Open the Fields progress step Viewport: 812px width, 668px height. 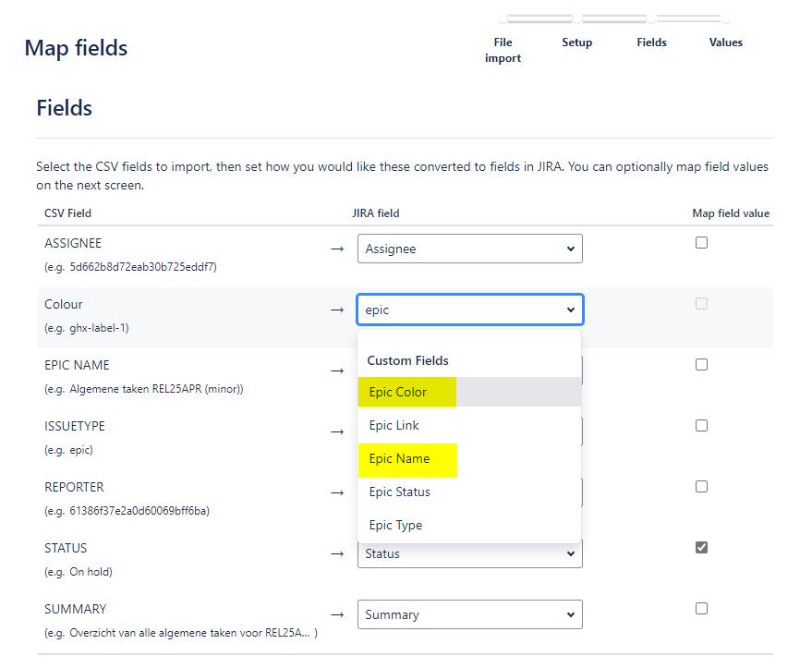(651, 43)
